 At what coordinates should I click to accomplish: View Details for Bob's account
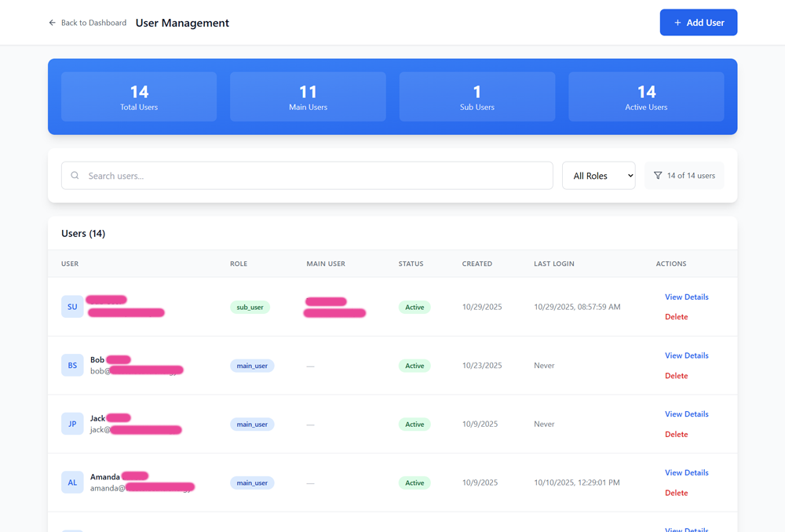tap(686, 355)
